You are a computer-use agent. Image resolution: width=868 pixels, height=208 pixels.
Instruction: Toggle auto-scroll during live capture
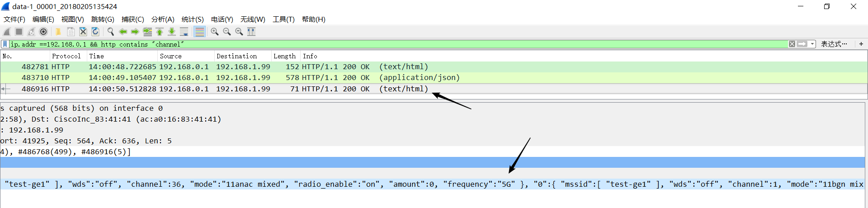[x=184, y=32]
